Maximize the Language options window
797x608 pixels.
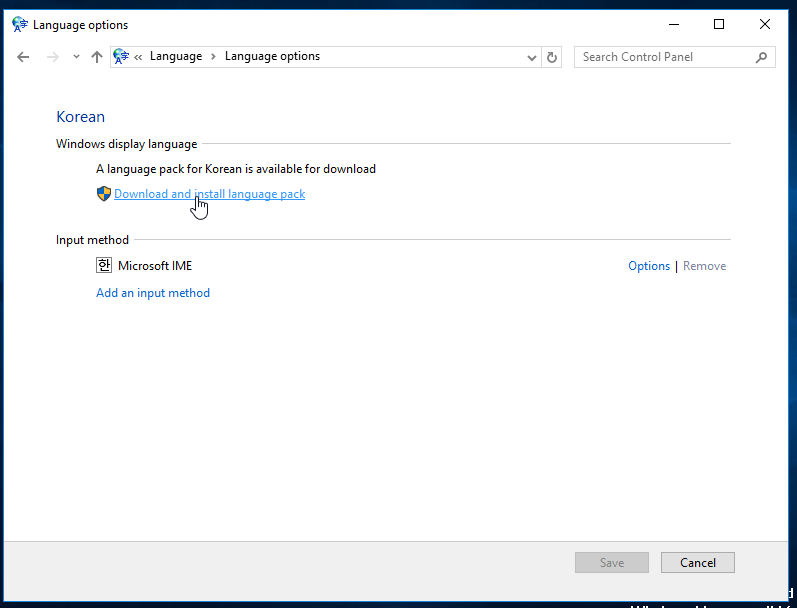719,24
